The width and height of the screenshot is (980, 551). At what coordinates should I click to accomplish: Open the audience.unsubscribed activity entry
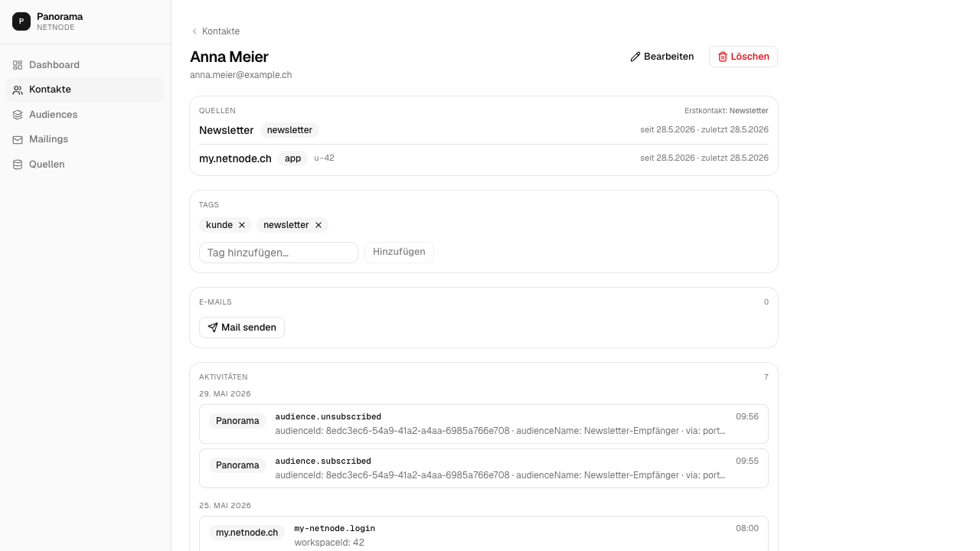(x=484, y=424)
